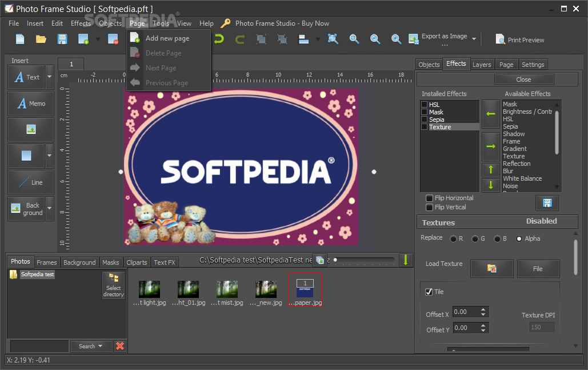This screenshot has width=588, height=370.
Task: Enable the HSL installed effect checkbox
Action: point(425,105)
